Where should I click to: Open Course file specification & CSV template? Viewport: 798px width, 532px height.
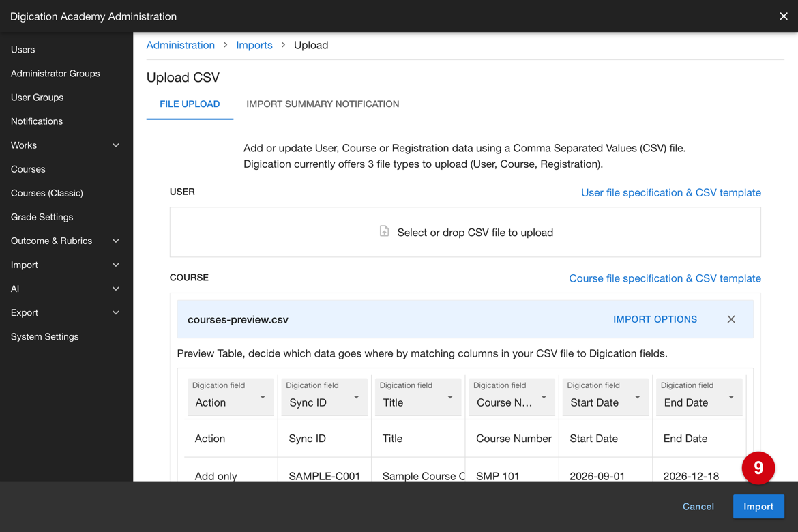(665, 278)
